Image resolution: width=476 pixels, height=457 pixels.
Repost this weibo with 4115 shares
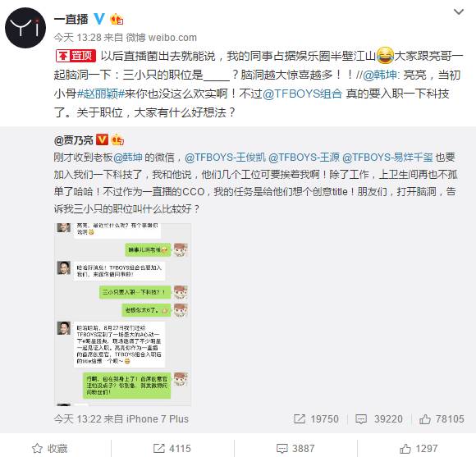172,448
